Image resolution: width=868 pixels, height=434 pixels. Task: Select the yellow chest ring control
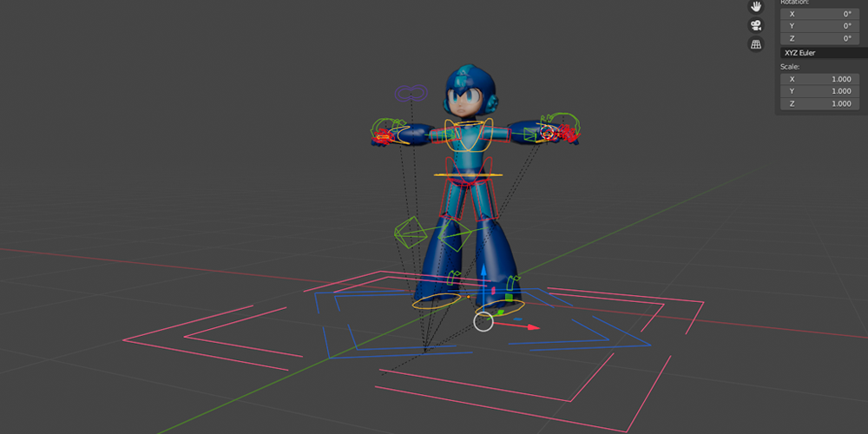[x=470, y=124]
